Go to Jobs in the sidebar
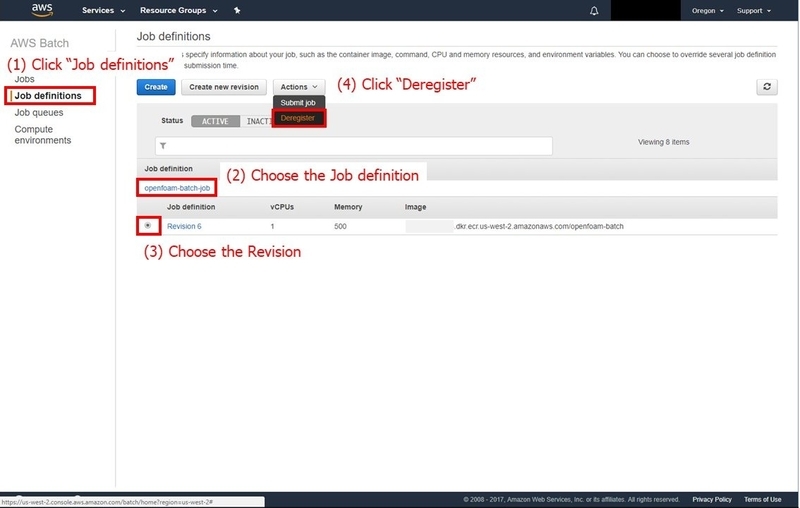Image resolution: width=800 pixels, height=508 pixels. 24,79
